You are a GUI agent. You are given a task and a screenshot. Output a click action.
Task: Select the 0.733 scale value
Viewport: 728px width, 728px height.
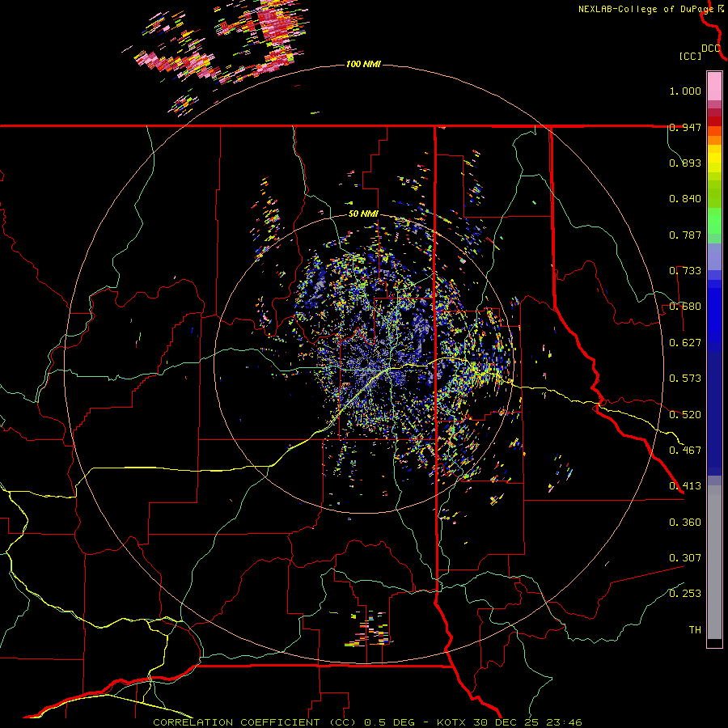pyautogui.click(x=685, y=271)
